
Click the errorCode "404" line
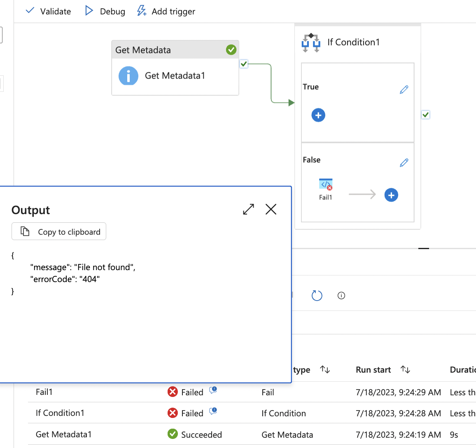pyautogui.click(x=65, y=279)
